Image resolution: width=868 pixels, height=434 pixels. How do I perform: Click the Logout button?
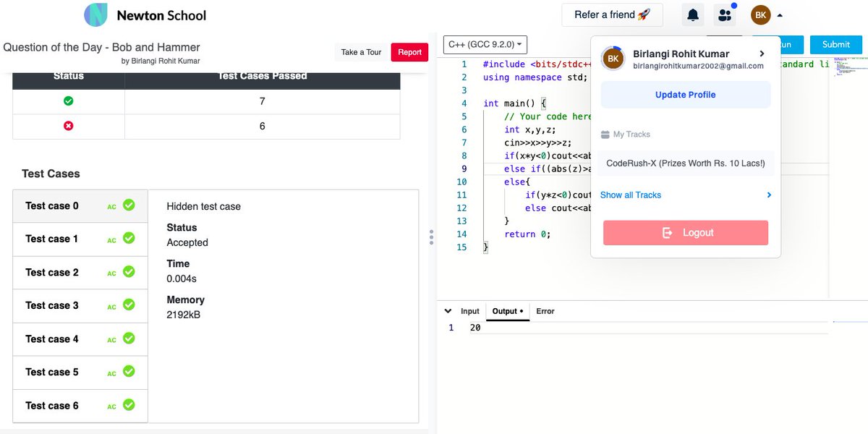tap(686, 233)
